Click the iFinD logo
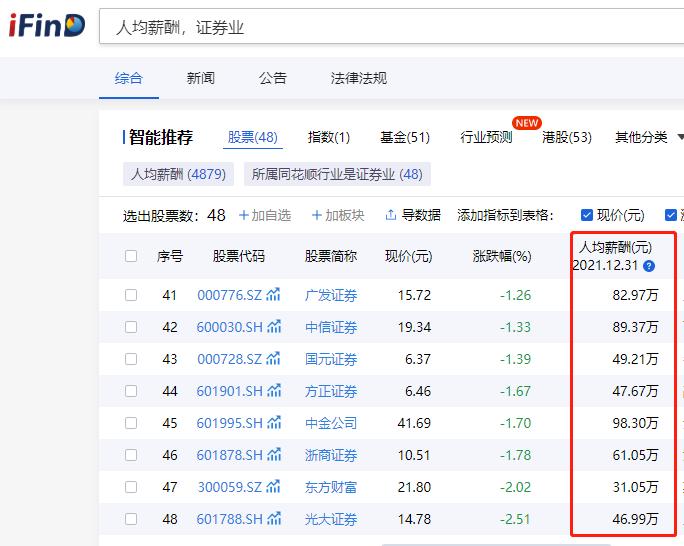This screenshot has height=546, width=684. [47, 26]
